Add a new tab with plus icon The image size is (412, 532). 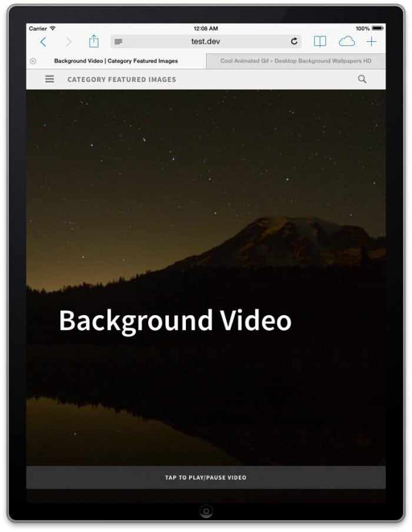click(x=371, y=41)
